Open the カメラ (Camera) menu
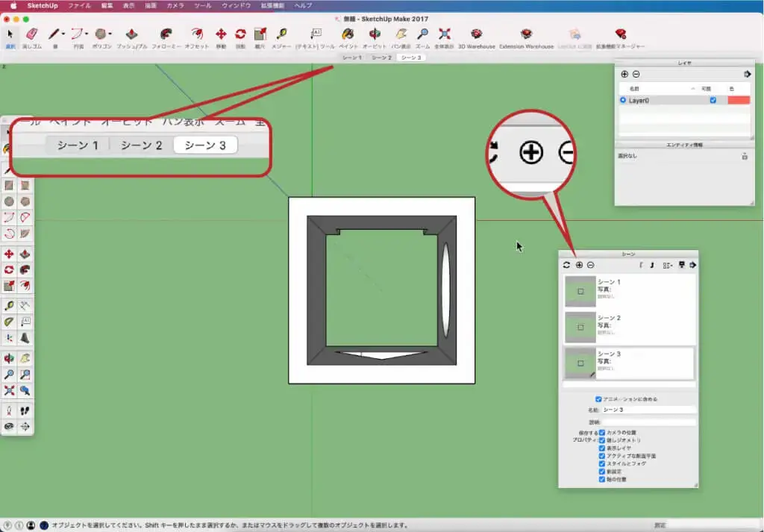Screen dimensions: 764x532 [x=175, y=5]
